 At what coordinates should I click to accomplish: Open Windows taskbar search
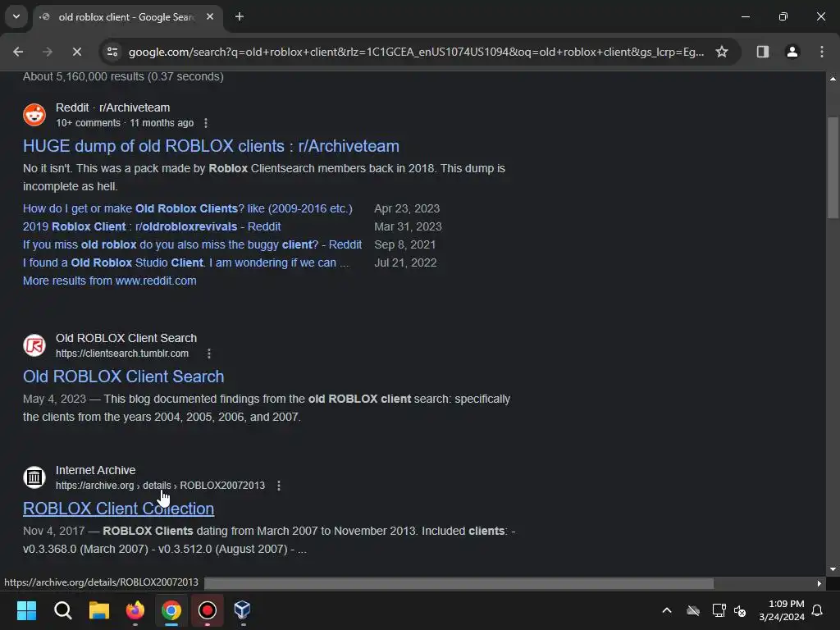click(62, 610)
